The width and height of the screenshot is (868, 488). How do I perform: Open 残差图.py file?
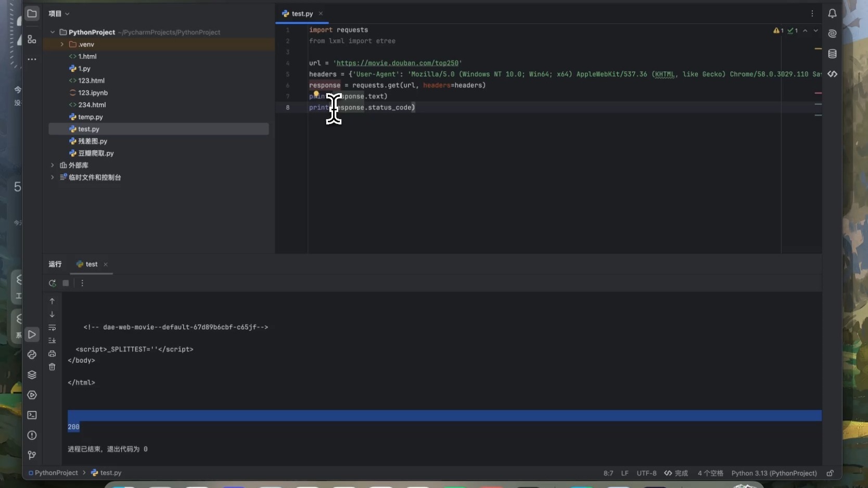(x=92, y=142)
